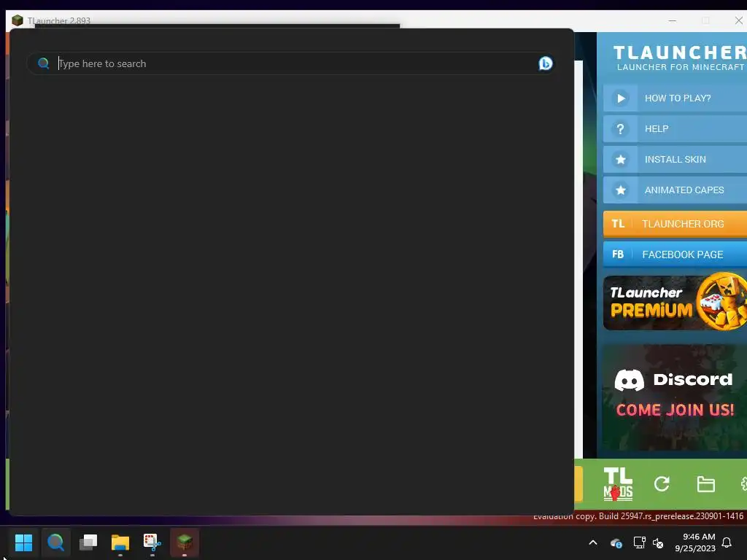Image resolution: width=747 pixels, height=560 pixels.
Task: Close the TLauncher window
Action: pyautogui.click(x=738, y=20)
